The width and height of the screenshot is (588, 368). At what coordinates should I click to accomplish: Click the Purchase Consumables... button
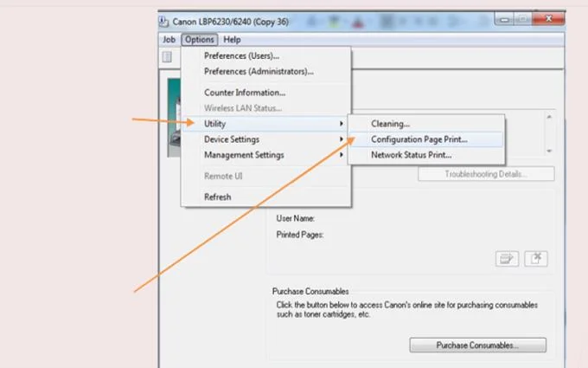coord(477,345)
